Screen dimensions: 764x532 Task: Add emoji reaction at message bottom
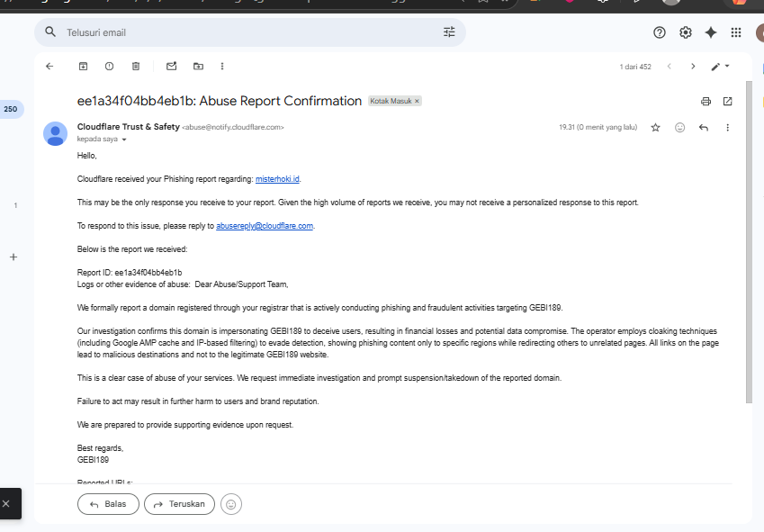click(231, 504)
